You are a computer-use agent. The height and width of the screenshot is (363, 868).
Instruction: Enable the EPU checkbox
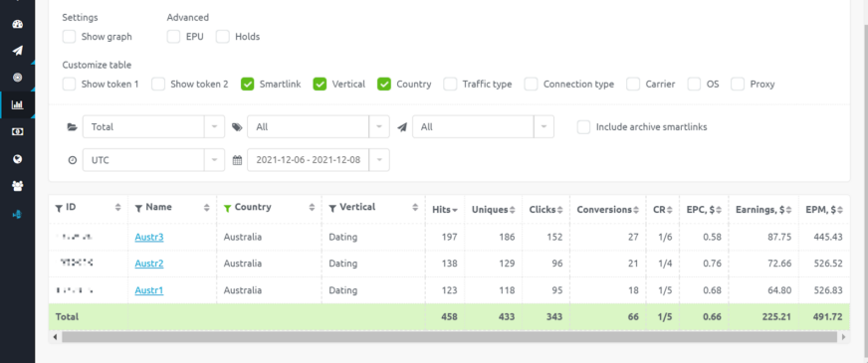pos(173,37)
